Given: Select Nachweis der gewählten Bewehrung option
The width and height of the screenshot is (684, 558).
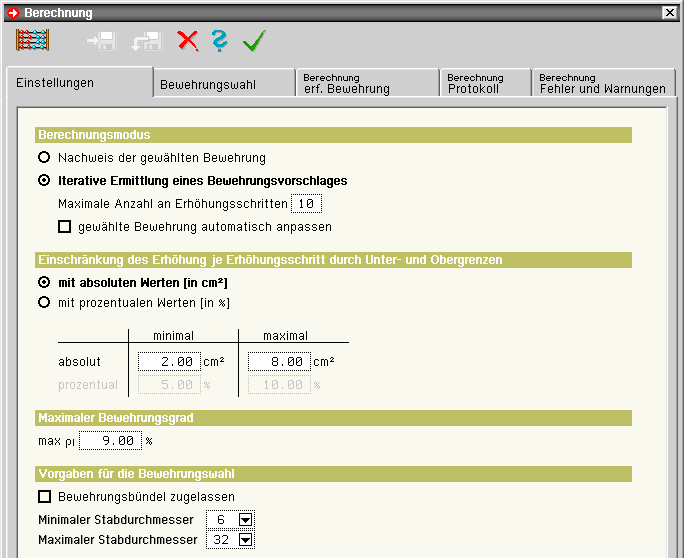Looking at the screenshot, I should tap(43, 158).
